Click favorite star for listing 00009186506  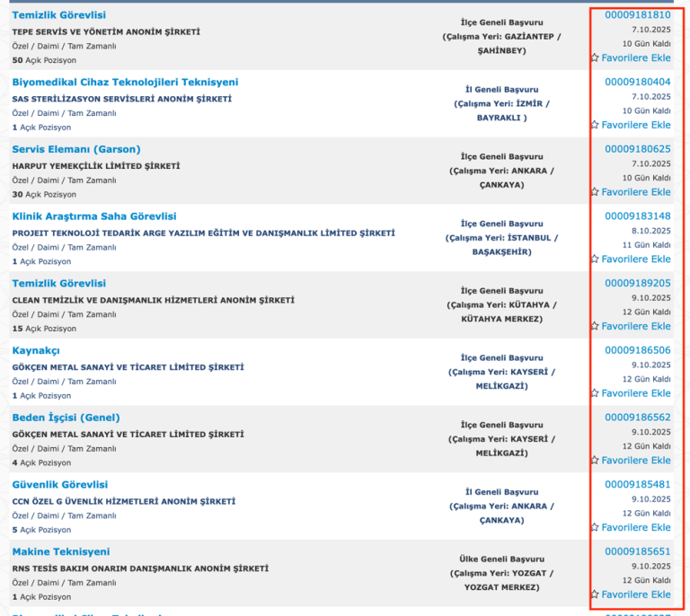pos(595,393)
